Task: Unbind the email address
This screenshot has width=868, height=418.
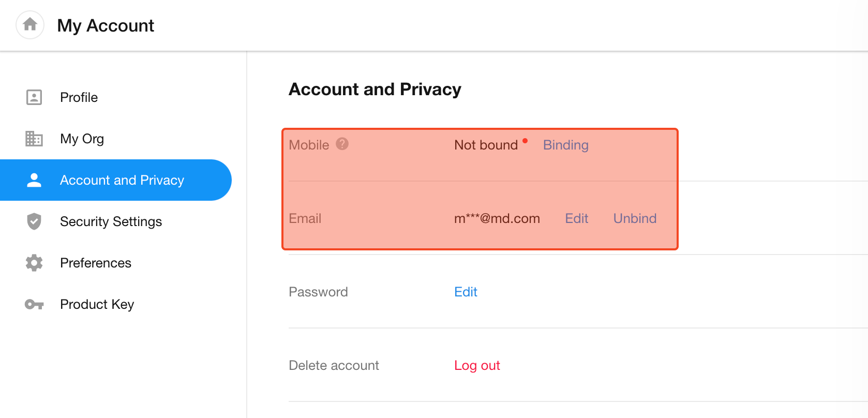Action: coord(635,218)
